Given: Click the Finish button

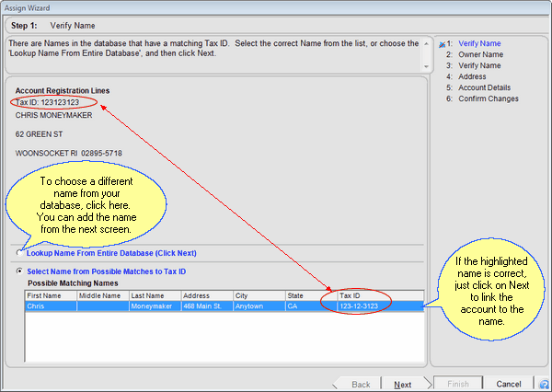Looking at the screenshot, I should 458,384.
